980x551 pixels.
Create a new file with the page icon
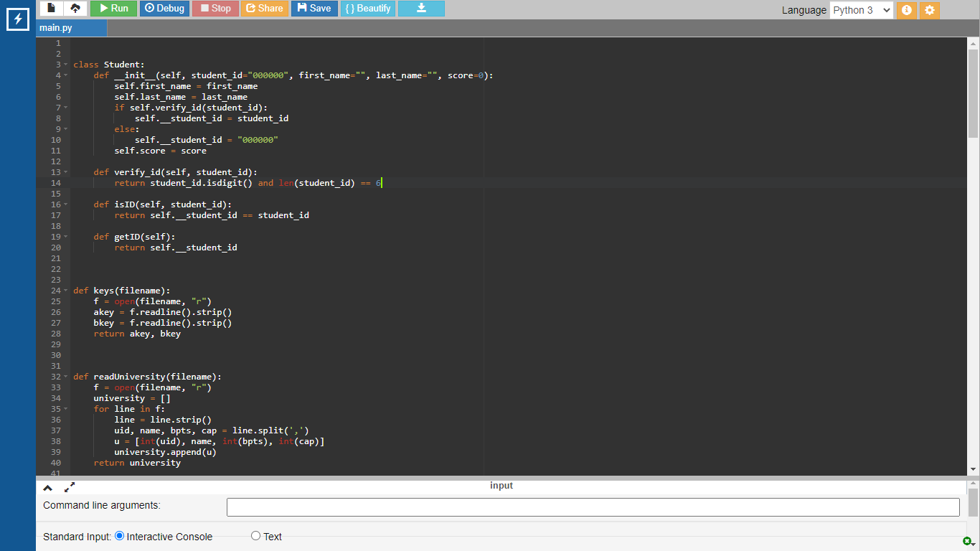[x=52, y=9]
